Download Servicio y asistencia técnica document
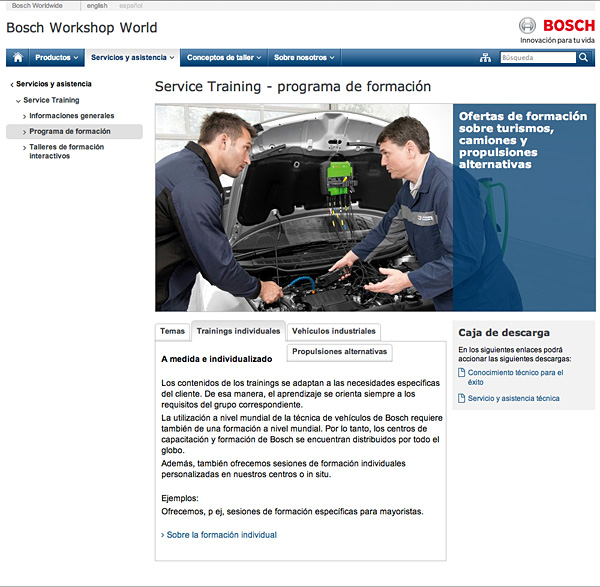This screenshot has height=587, width=600. (x=514, y=398)
